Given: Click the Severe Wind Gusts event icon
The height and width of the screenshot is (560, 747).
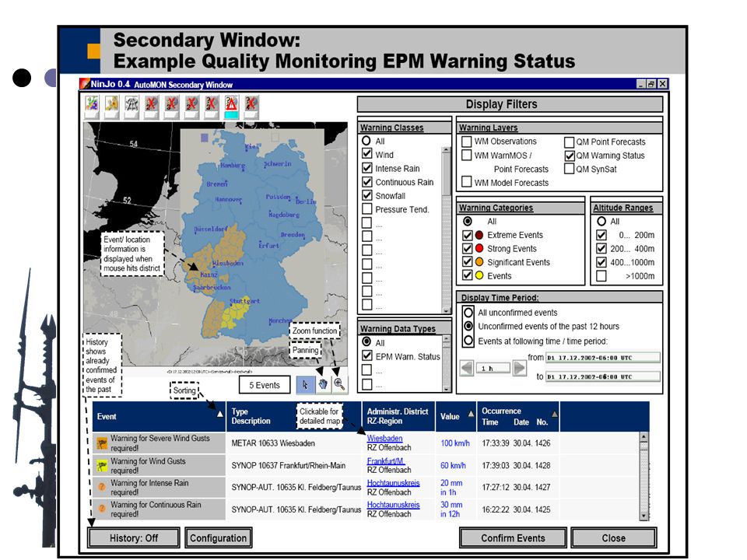Looking at the screenshot, I should tap(102, 443).
